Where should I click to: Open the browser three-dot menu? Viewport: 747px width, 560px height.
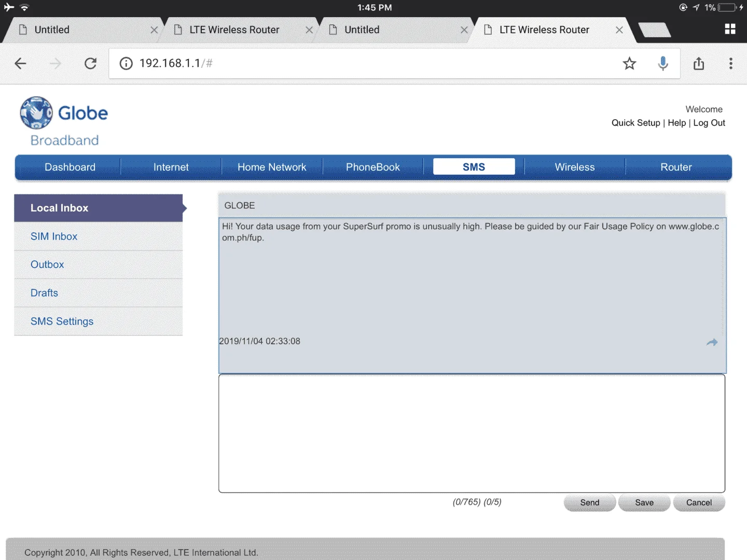tap(731, 63)
